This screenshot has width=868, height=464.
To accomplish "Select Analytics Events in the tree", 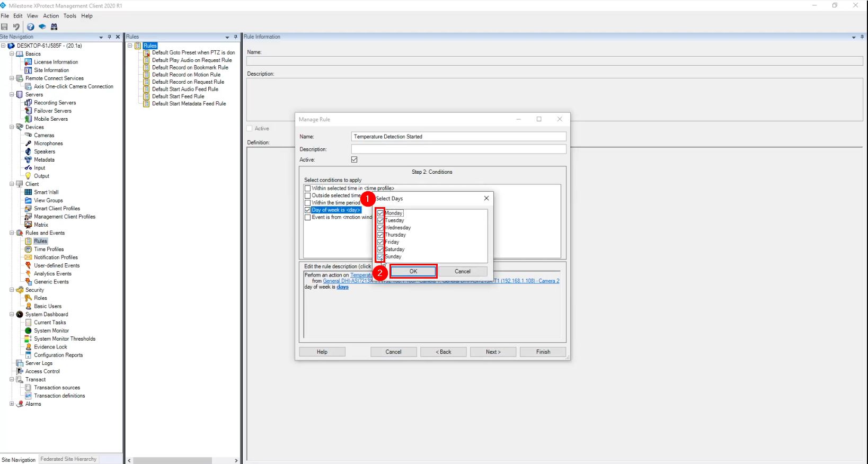I will pos(52,274).
